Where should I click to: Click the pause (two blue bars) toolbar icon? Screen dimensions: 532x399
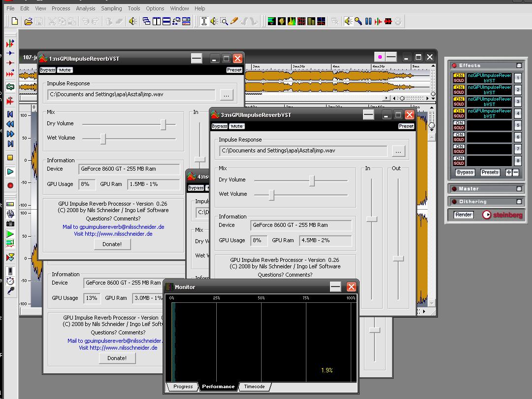click(x=368, y=21)
